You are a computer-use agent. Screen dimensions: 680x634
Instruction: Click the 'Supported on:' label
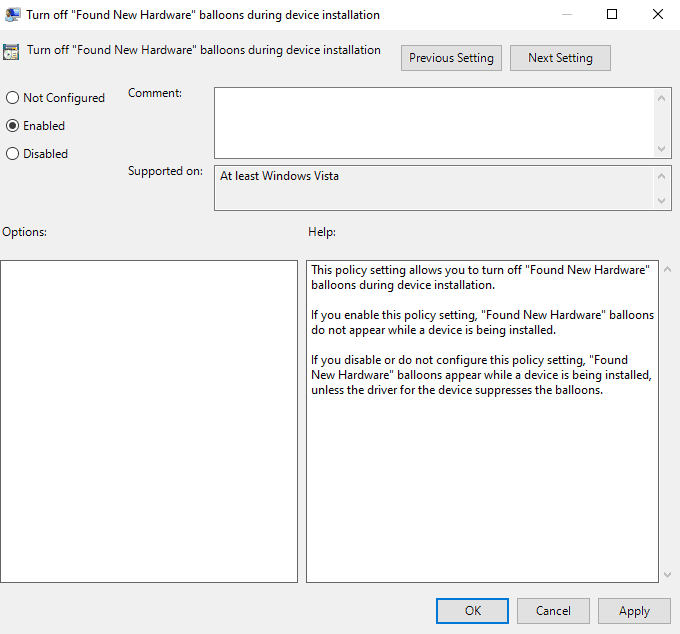(x=165, y=171)
